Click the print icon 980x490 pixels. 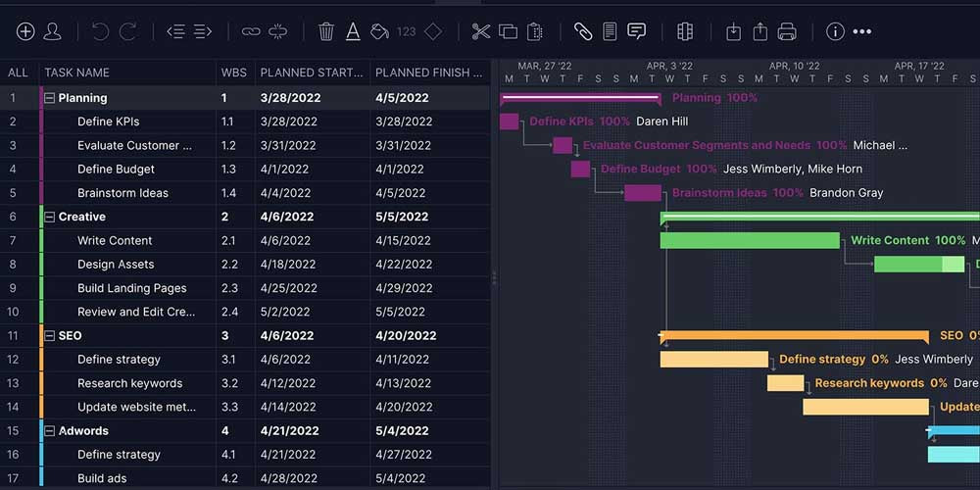[787, 32]
